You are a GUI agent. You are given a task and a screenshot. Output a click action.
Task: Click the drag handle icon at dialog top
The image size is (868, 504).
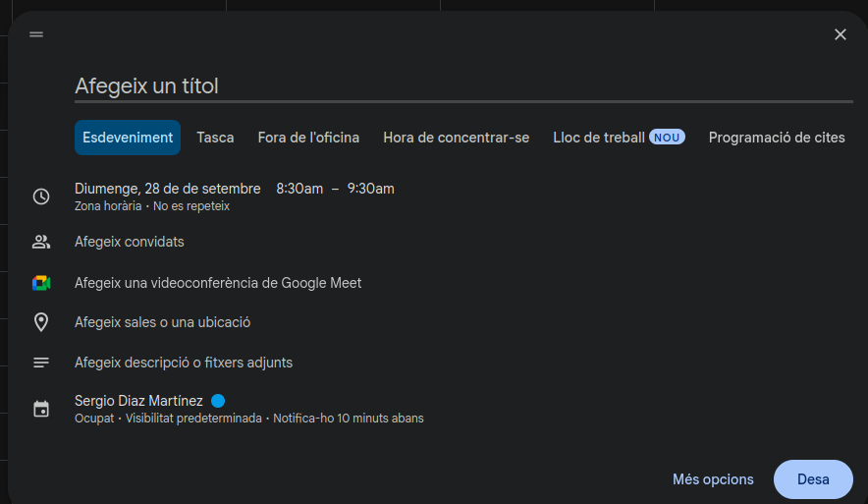click(x=36, y=34)
